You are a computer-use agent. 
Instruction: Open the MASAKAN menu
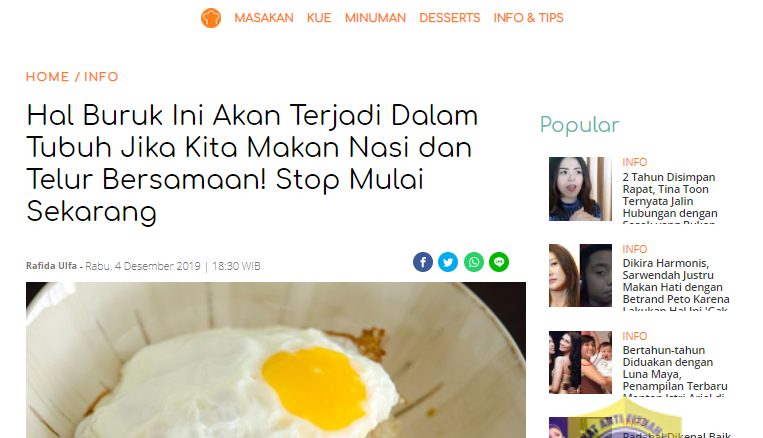264,18
